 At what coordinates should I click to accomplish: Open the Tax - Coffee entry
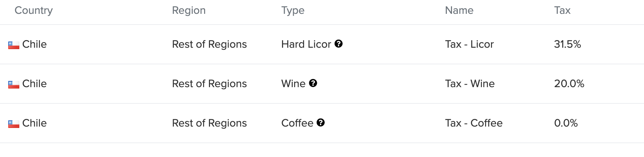tap(474, 123)
